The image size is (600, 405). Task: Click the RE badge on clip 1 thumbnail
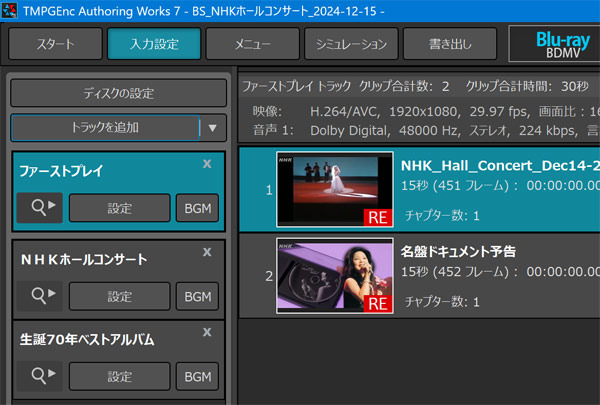click(x=378, y=217)
